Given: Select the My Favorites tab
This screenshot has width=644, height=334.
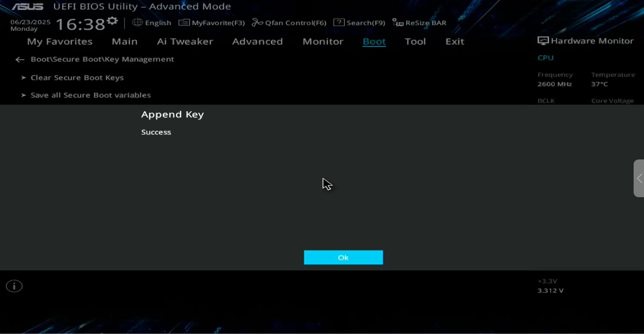Looking at the screenshot, I should [x=60, y=42].
